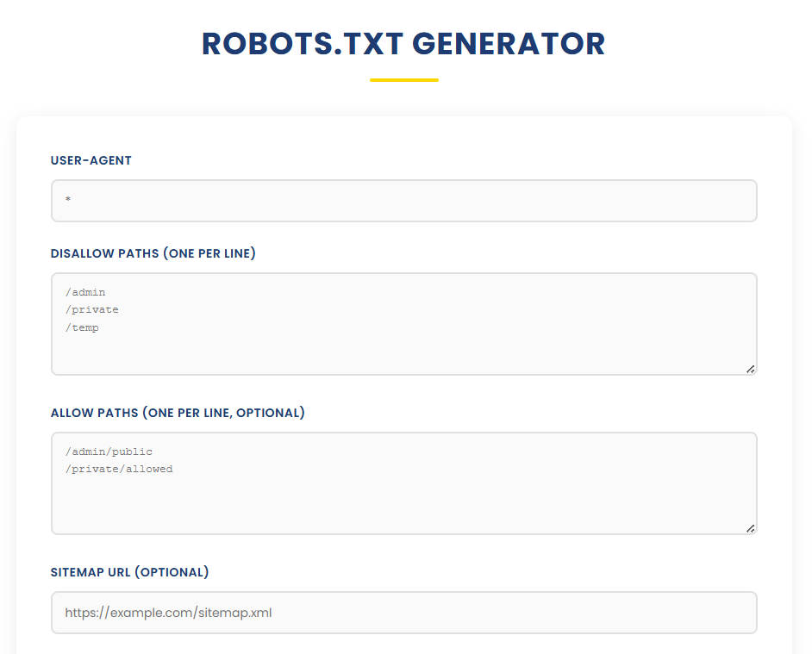Click the ROBOTS.TXT GENERATOR heading
The image size is (812, 654).
pos(403,43)
